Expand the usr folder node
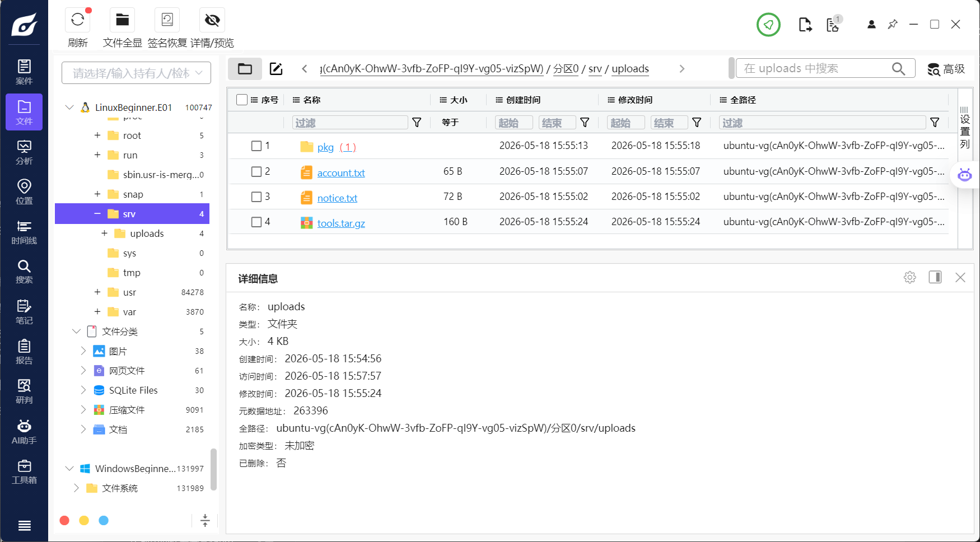Screen dimensions: 980x542 97,292
